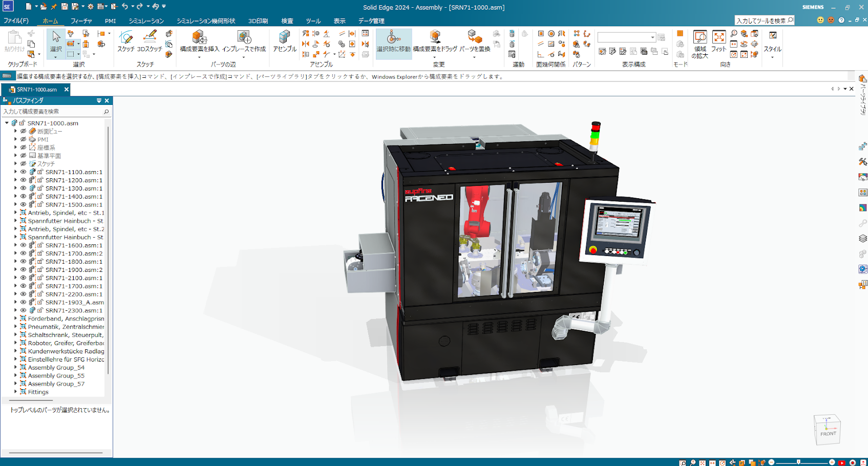
Task: Switch to the PMI ribbon tab
Action: [110, 21]
